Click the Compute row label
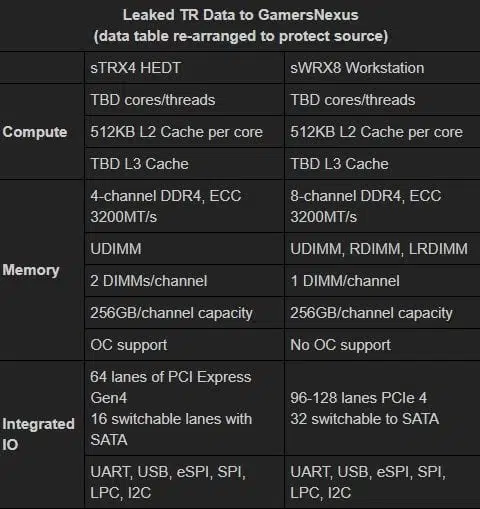 [35, 132]
